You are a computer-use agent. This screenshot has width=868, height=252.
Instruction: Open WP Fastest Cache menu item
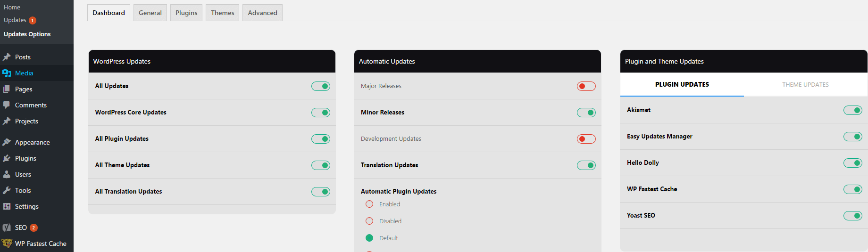tap(37, 244)
